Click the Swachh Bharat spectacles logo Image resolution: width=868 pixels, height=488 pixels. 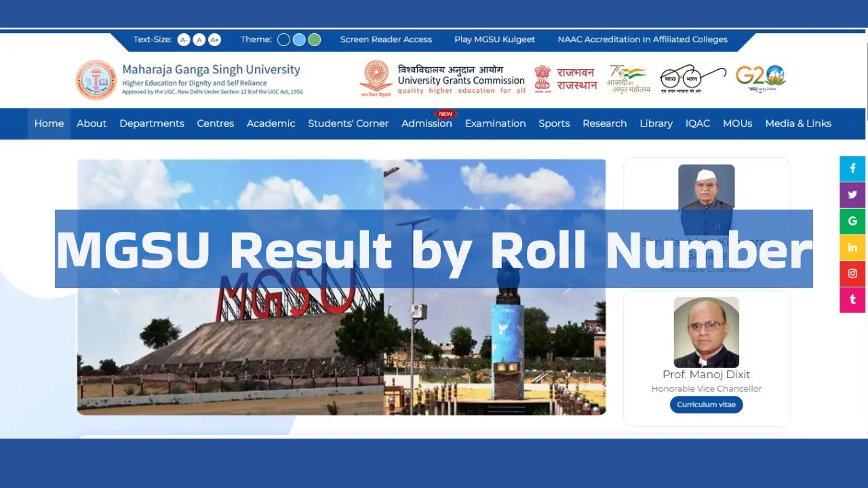coord(693,79)
